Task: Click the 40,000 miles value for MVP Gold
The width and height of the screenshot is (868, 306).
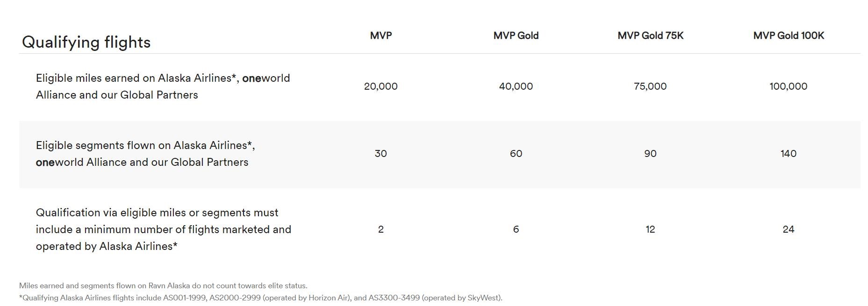Action: [516, 86]
